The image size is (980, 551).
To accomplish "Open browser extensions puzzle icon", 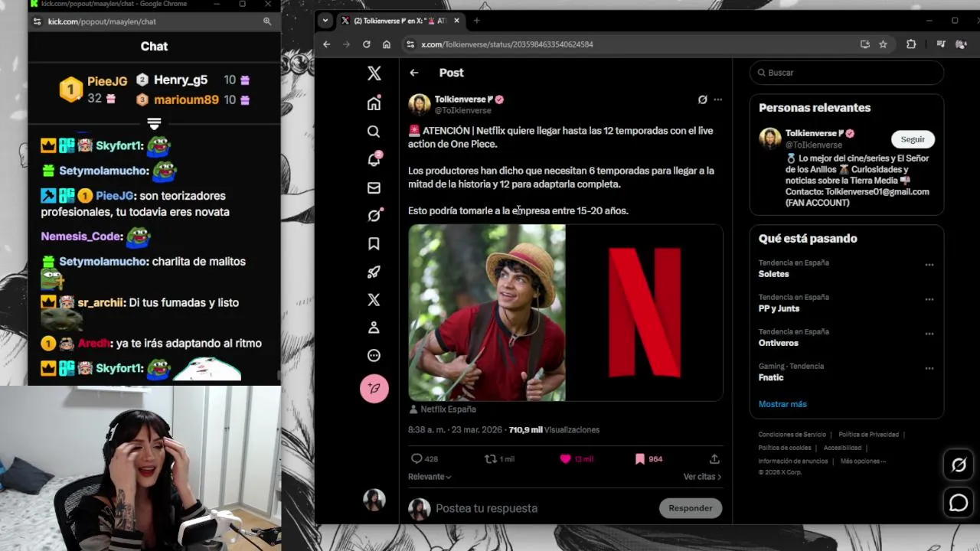I will [911, 44].
